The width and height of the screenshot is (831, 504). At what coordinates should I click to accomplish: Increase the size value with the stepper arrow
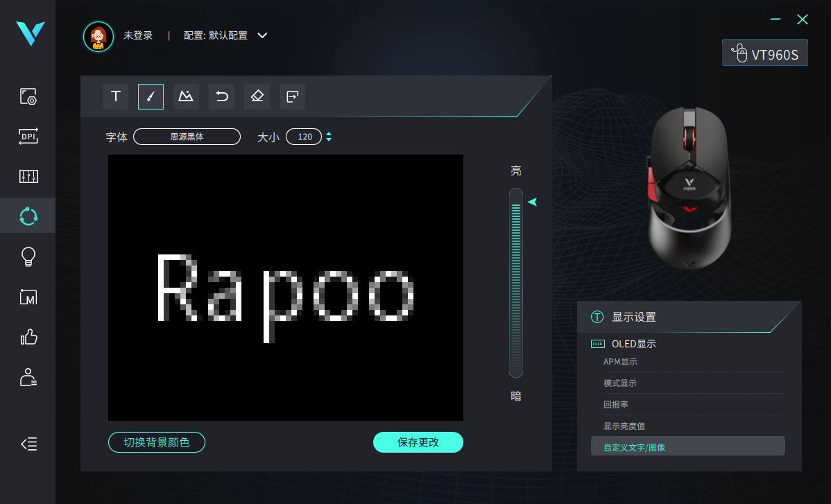tap(328, 133)
